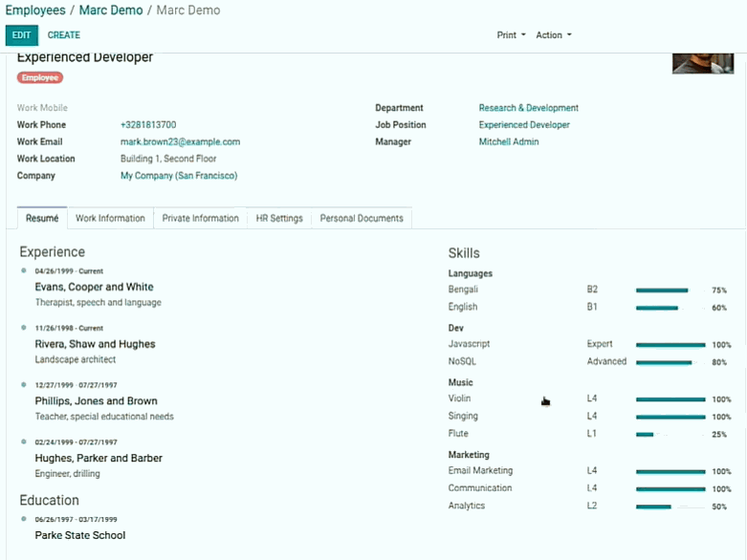Select the Evans, Cooper and White experience entry
Image resolution: width=747 pixels, height=560 pixels.
94,287
